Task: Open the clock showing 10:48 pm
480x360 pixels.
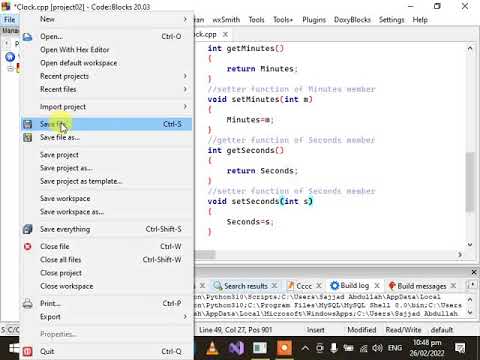Action: click(x=427, y=348)
